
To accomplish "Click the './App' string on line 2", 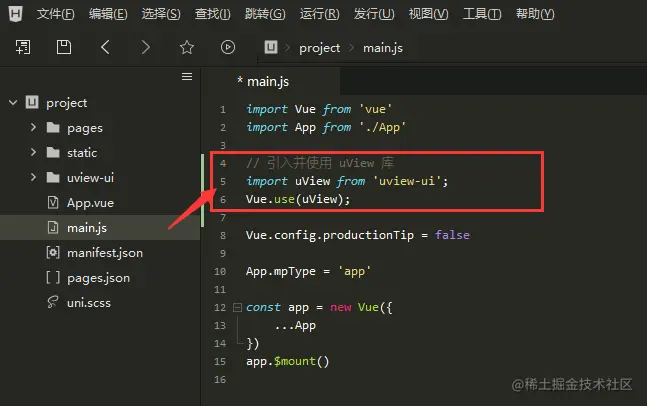I will [383, 127].
